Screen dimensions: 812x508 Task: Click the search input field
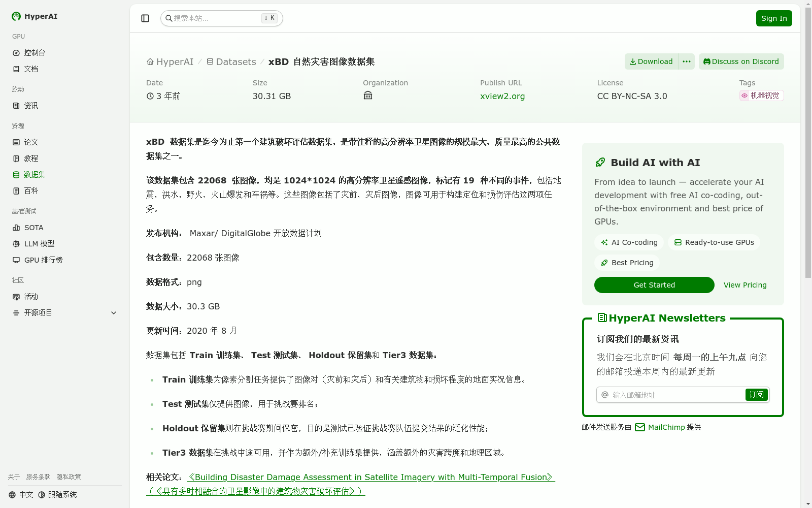coord(222,18)
